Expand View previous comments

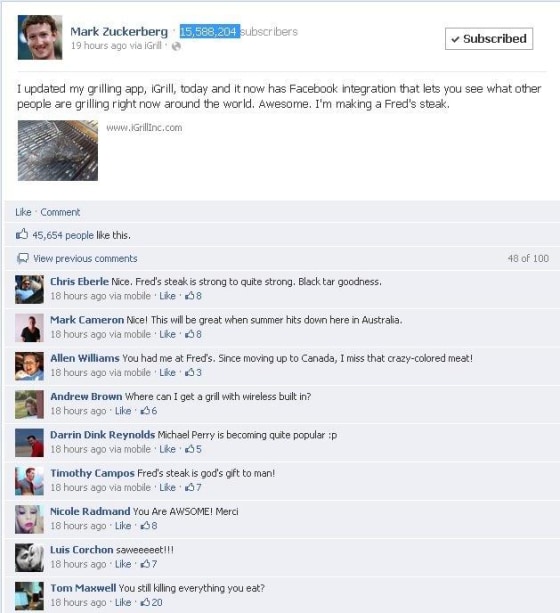[x=85, y=258]
